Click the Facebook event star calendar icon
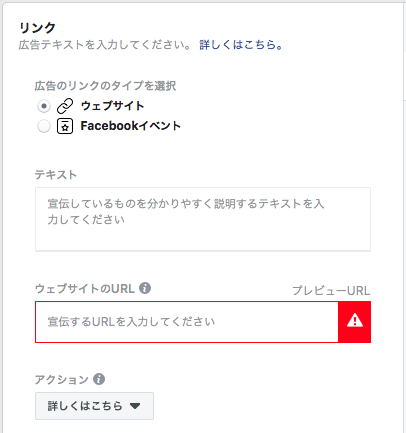Viewport: 406px width, 433px height. coord(65,126)
